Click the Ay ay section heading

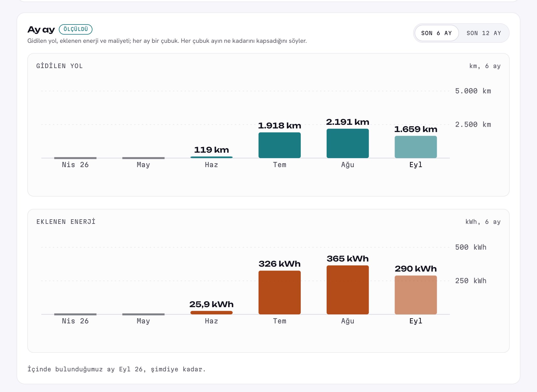point(41,30)
